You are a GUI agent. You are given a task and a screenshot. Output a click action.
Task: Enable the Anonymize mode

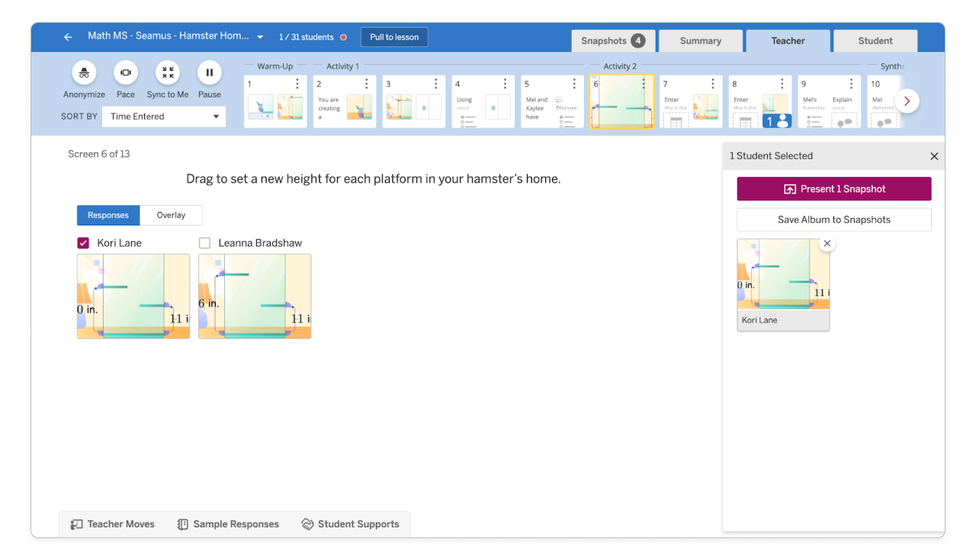(83, 72)
